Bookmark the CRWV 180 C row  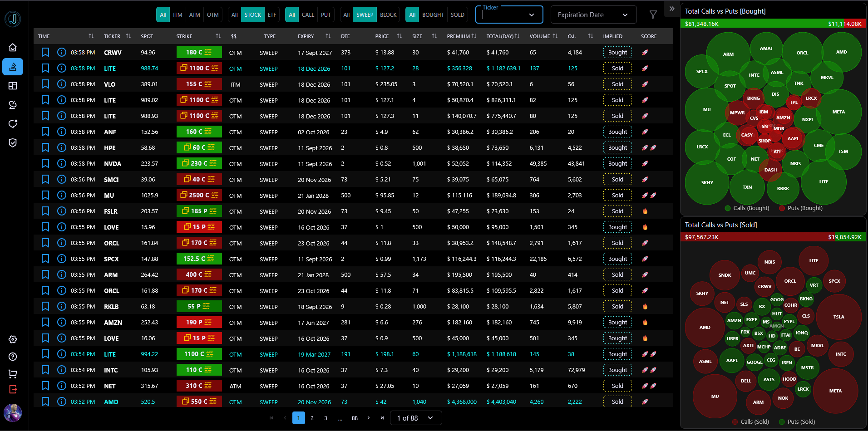(45, 53)
